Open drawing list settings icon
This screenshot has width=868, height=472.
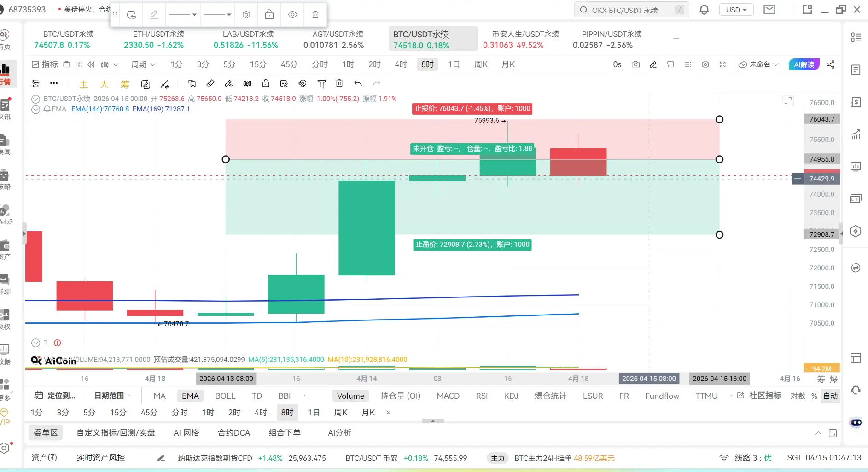pos(35,83)
